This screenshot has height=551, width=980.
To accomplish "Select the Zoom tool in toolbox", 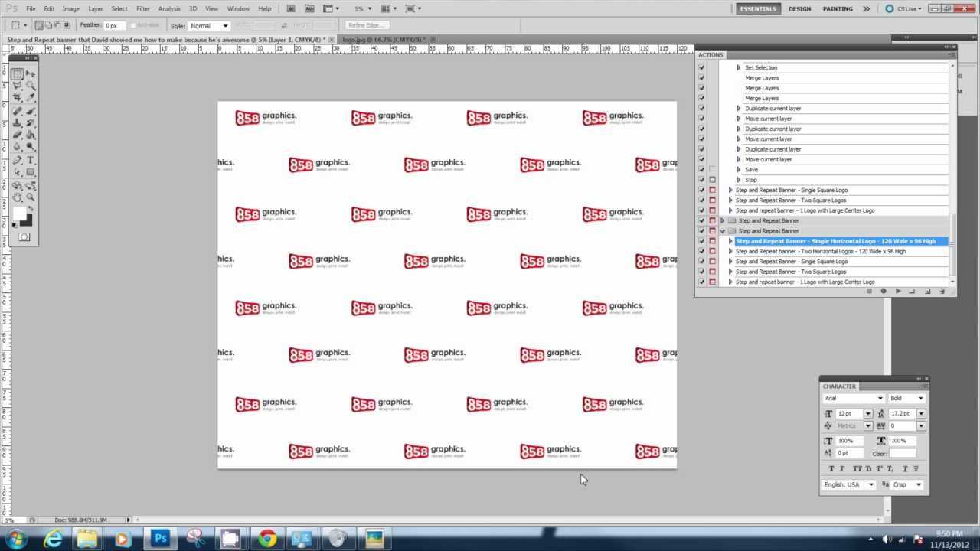I will pyautogui.click(x=31, y=197).
